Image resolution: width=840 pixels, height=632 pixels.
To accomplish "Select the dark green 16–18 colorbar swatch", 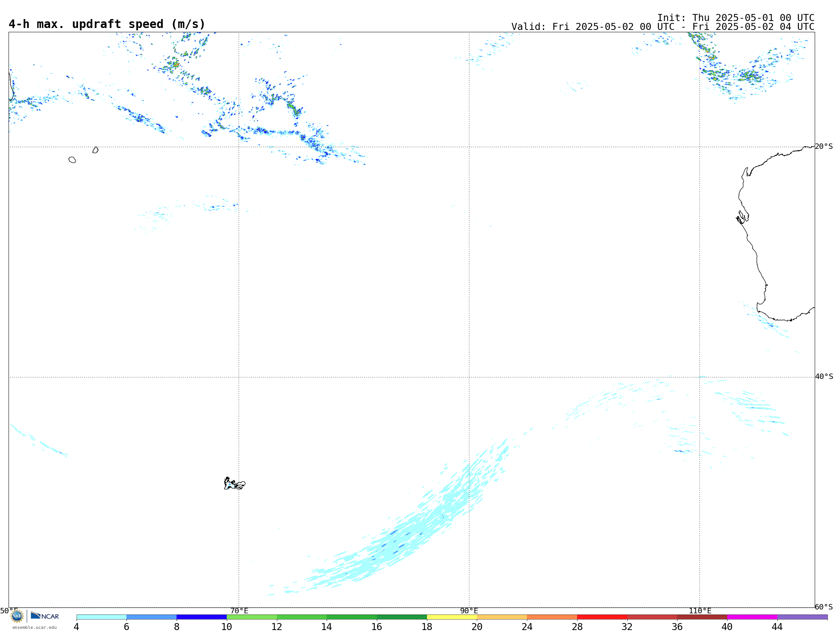I will tap(402, 617).
